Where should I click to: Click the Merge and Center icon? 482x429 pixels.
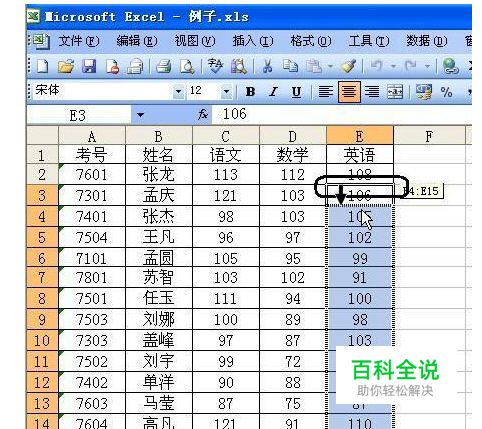(395, 91)
